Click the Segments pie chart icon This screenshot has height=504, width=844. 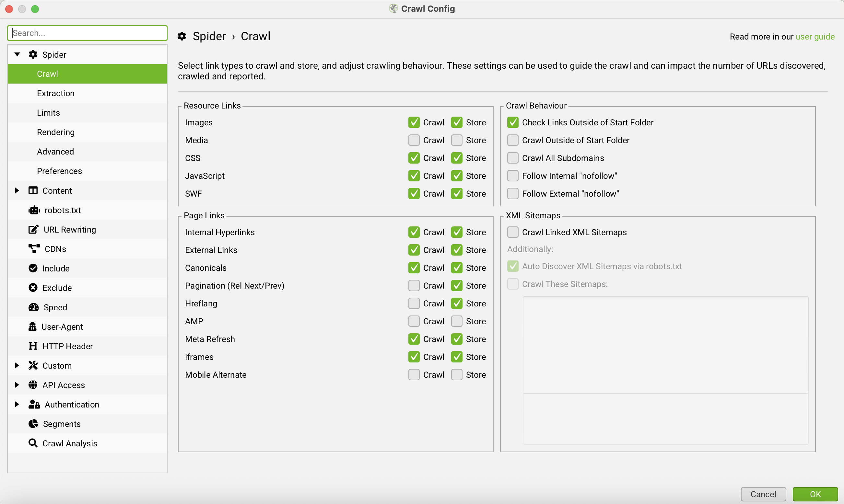pyautogui.click(x=33, y=424)
